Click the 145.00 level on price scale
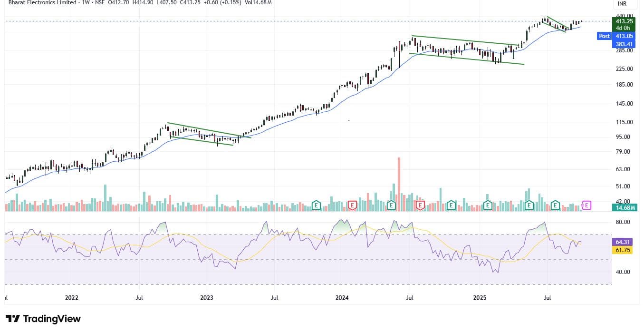Screen dimensions: 644x333 (624, 104)
